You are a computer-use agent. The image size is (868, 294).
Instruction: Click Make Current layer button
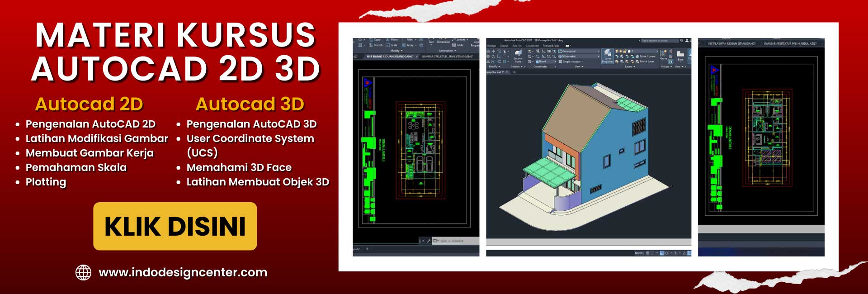tap(646, 57)
